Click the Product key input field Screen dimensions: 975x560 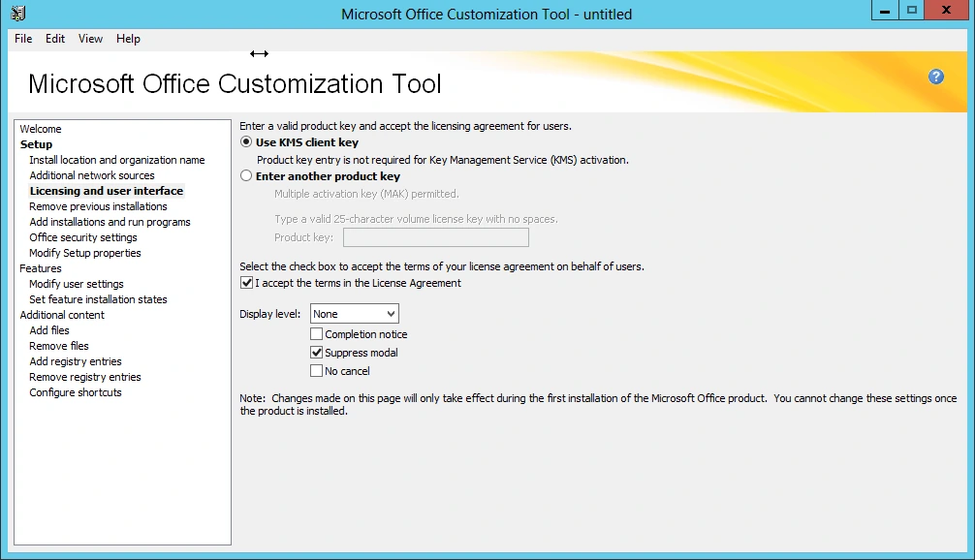click(x=436, y=237)
